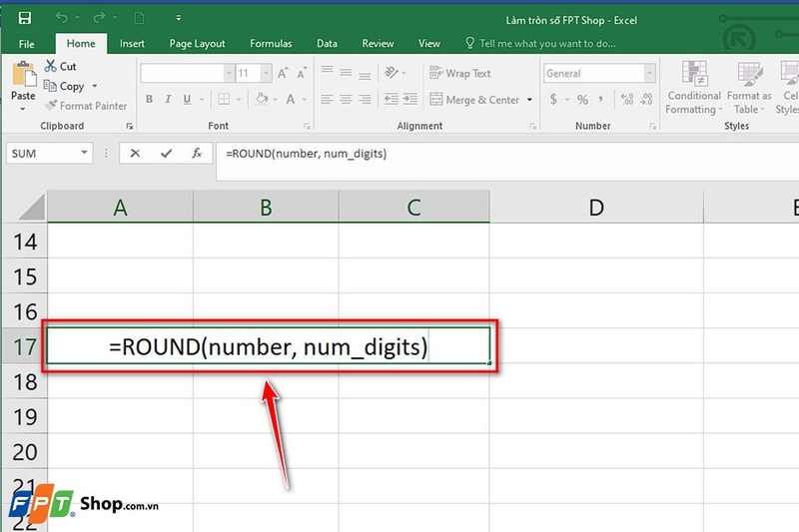Screen dimensions: 799x532
Task: Expand the font size dropdown
Action: tap(266, 73)
